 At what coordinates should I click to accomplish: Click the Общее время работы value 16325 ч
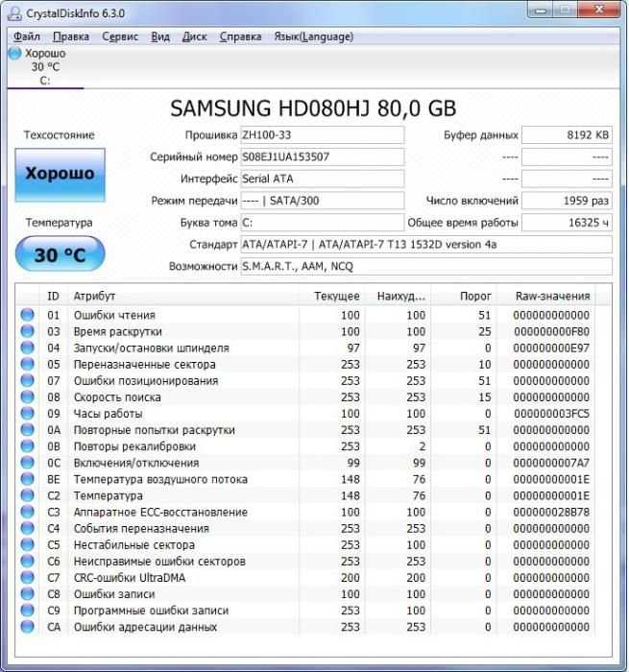click(567, 223)
